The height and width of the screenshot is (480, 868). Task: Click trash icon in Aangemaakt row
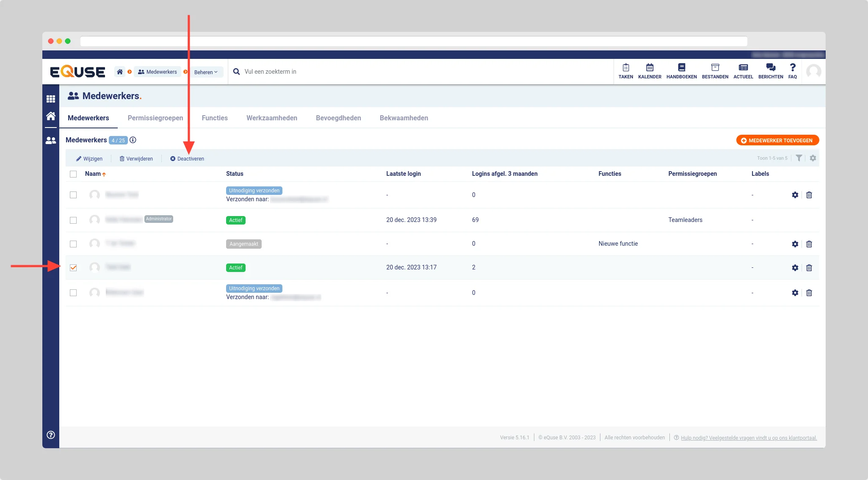pyautogui.click(x=809, y=244)
